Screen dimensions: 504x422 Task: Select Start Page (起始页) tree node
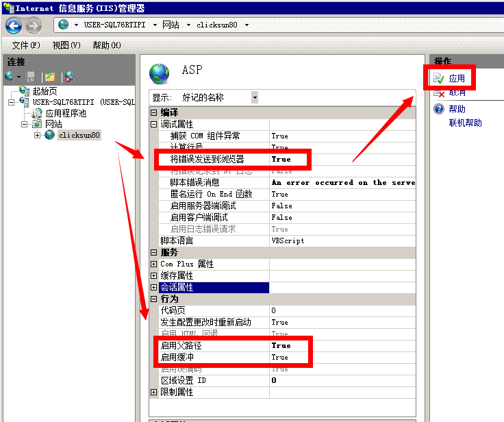click(x=45, y=90)
